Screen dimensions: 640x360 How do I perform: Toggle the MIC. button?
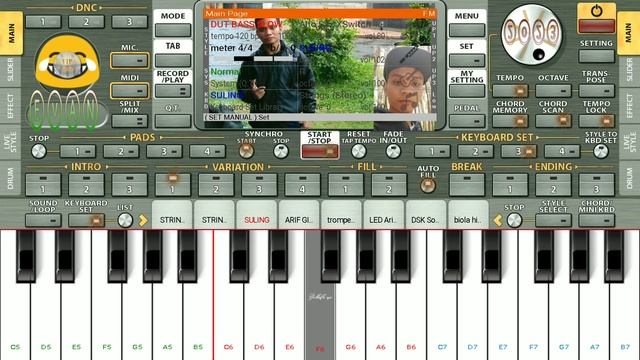click(x=129, y=61)
